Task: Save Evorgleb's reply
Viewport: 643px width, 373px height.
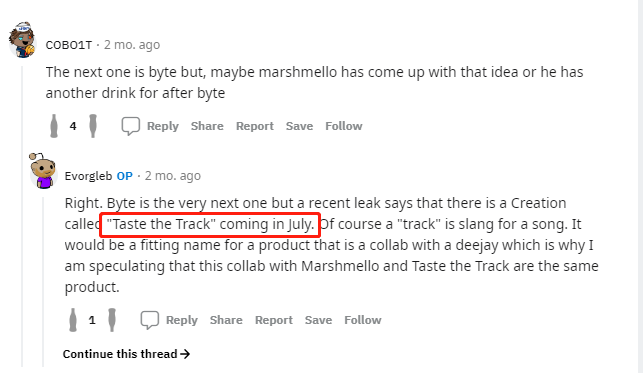Action: (318, 320)
